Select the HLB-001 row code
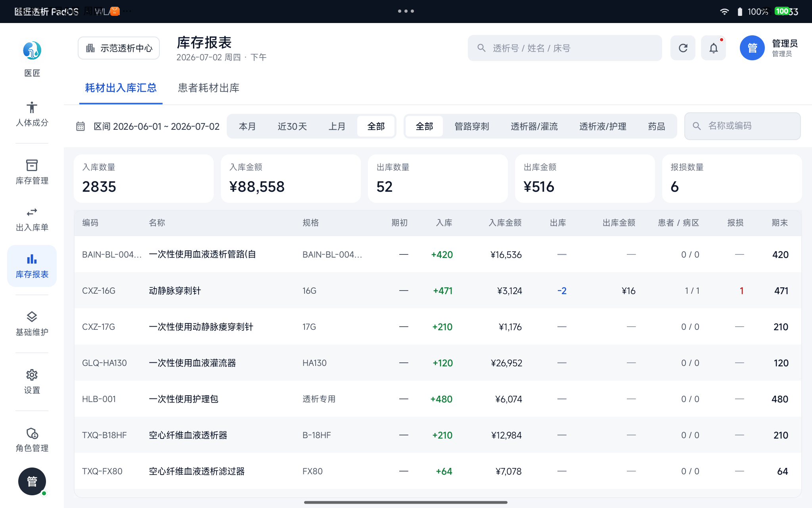Viewport: 812px width, 508px height. pos(99,399)
